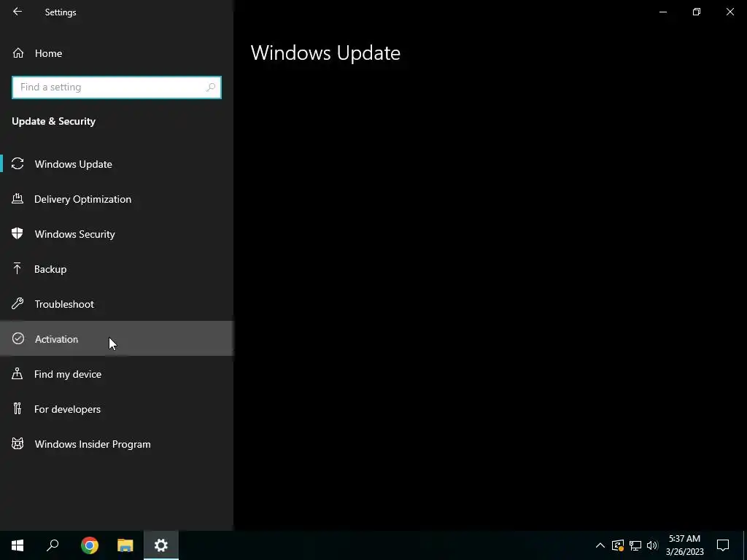This screenshot has width=747, height=560.
Task: Open Windows Update page
Action: pos(117,164)
